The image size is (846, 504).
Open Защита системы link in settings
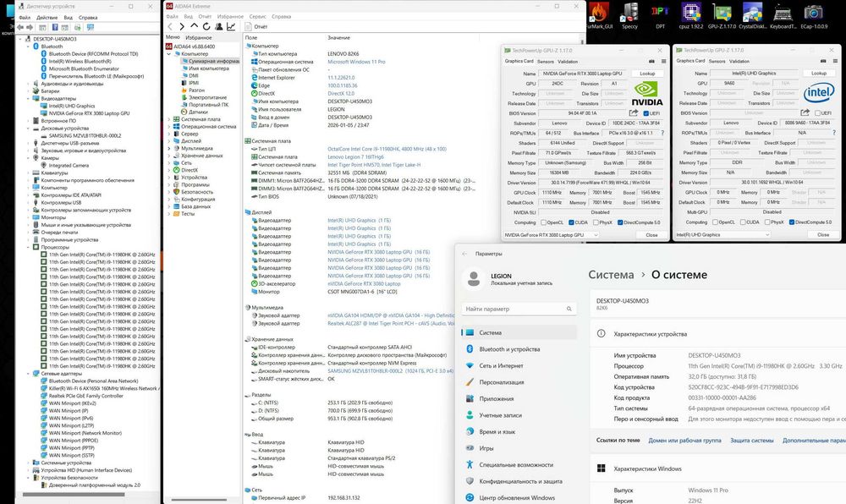[751, 441]
